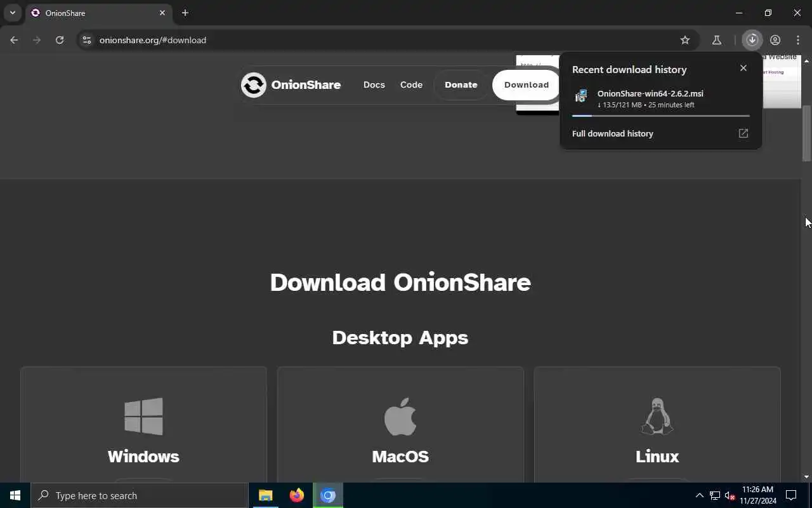812x508 pixels.
Task: Click the Windows heading text
Action: click(x=143, y=457)
